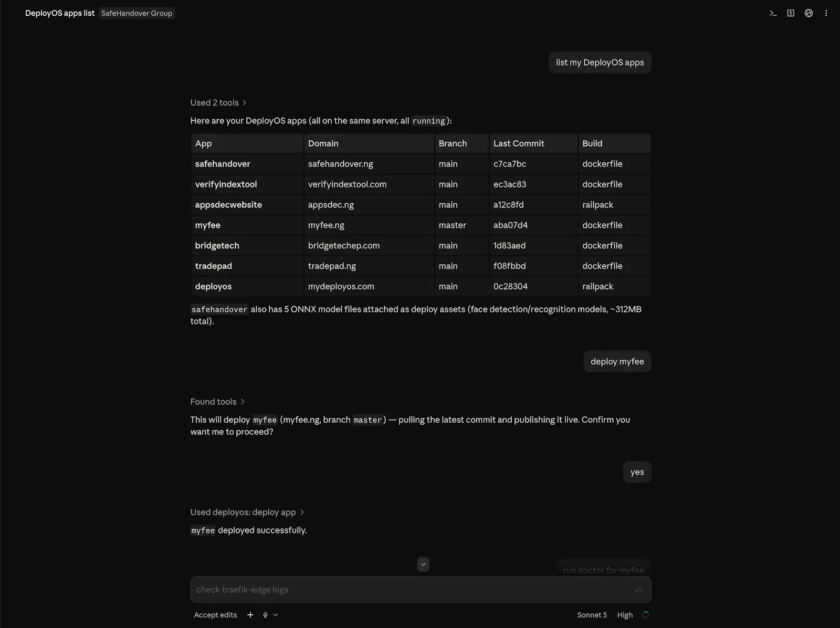Click the send arrow icon in message box
The height and width of the screenshot is (628, 840).
pos(638,590)
